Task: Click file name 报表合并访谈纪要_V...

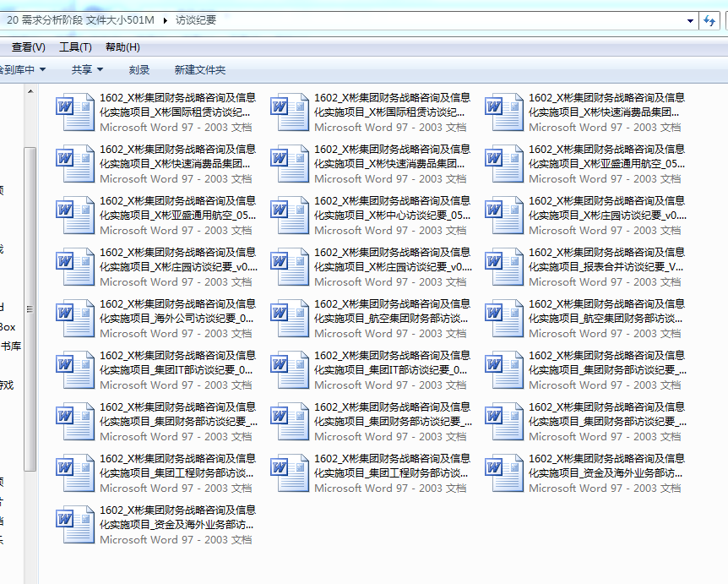Action: pos(607,259)
